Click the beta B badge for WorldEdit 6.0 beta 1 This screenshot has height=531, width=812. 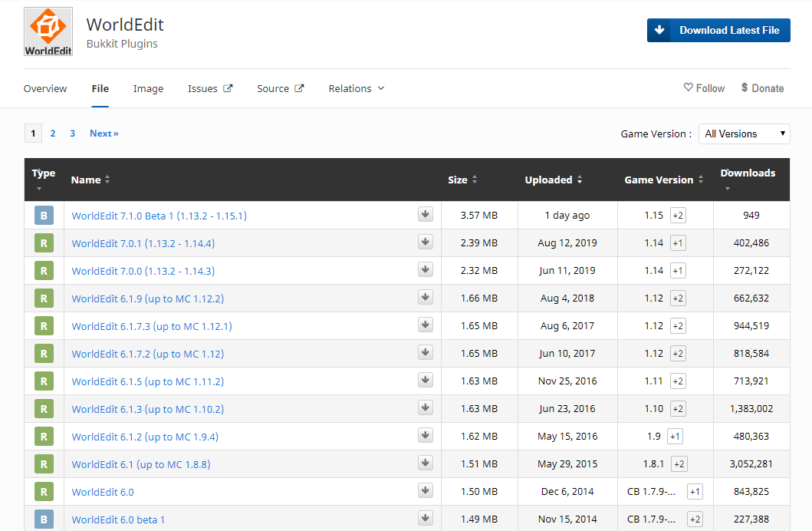tap(44, 519)
